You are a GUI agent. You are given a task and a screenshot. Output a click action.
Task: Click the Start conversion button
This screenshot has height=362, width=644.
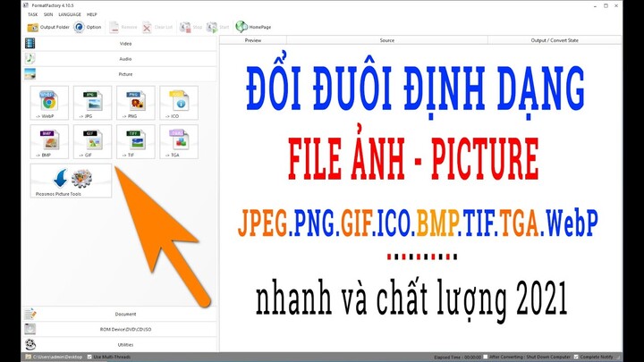pos(217,27)
